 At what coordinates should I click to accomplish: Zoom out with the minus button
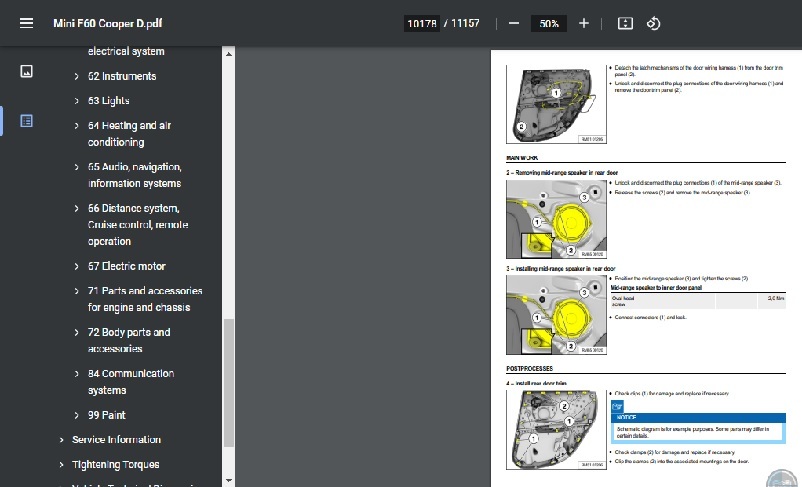(x=514, y=23)
